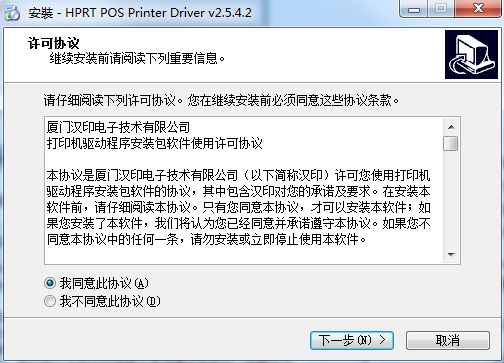Click inside the license agreement text box
This screenshot has height=363, width=504.
tap(244, 191)
